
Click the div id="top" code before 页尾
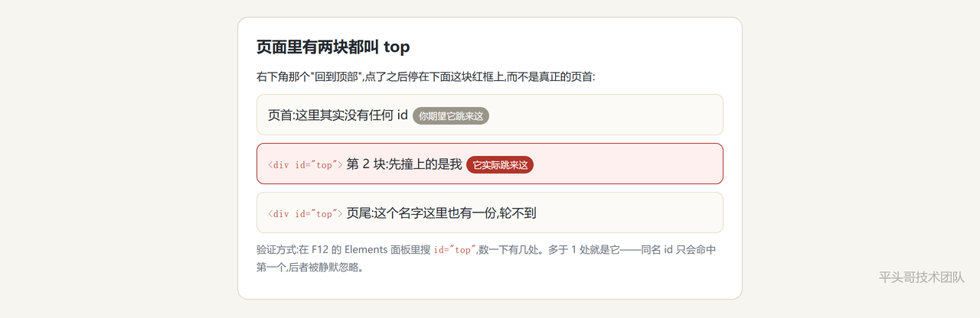point(305,214)
